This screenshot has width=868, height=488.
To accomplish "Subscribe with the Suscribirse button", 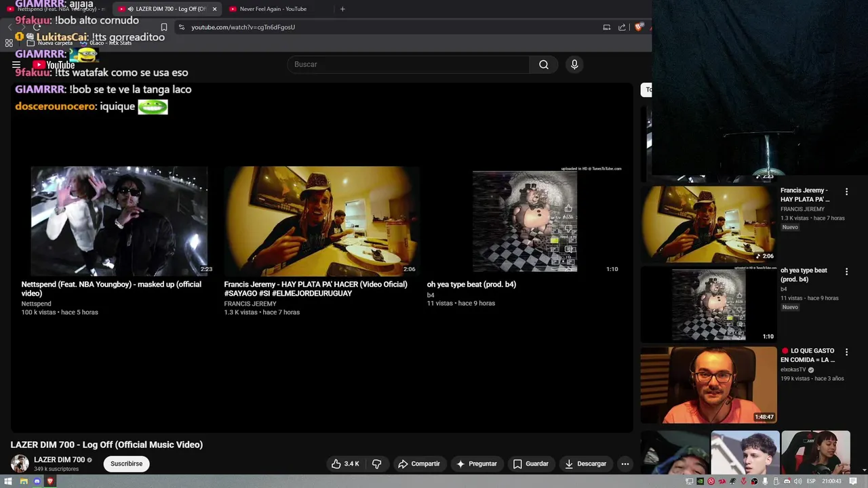I will pyautogui.click(x=126, y=464).
